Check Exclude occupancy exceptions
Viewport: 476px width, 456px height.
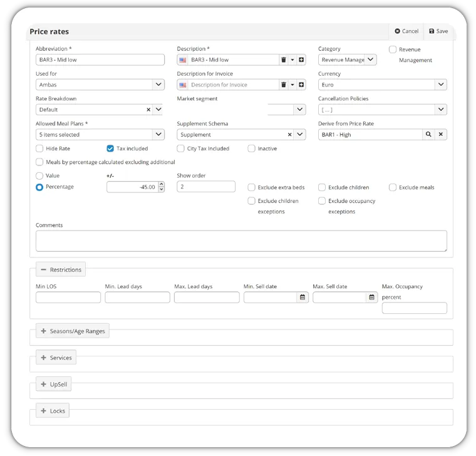322,201
